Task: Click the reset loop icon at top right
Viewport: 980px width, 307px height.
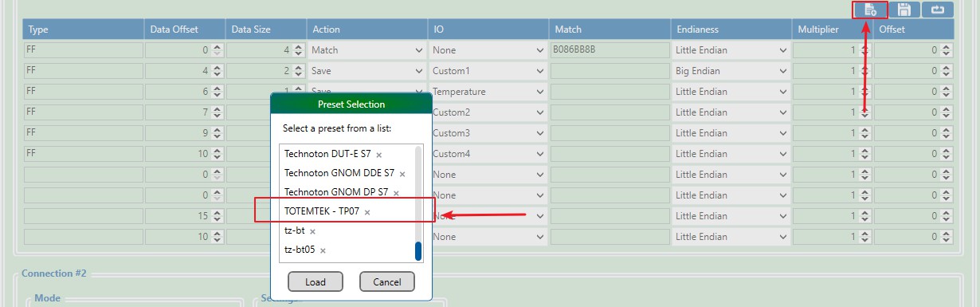Action: (938, 10)
